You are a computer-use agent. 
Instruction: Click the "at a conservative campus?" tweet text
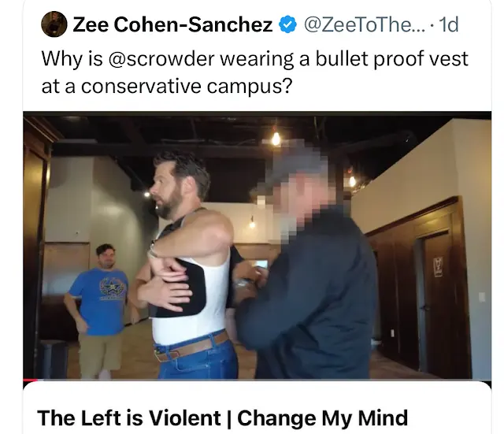[167, 86]
